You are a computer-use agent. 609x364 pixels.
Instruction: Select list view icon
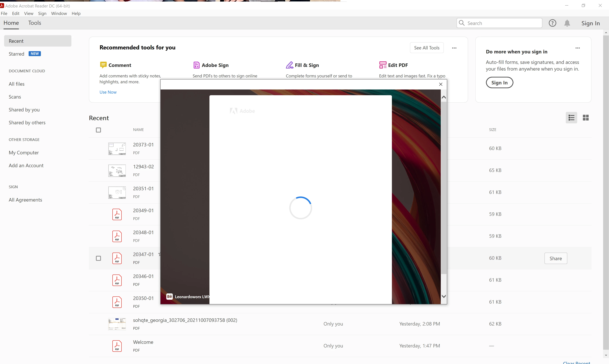tap(571, 118)
